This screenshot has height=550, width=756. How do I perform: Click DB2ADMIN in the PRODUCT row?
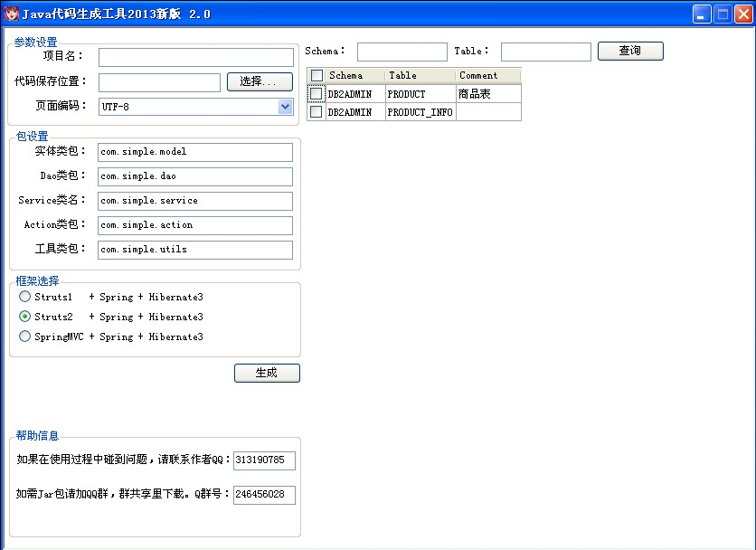pyautogui.click(x=355, y=93)
